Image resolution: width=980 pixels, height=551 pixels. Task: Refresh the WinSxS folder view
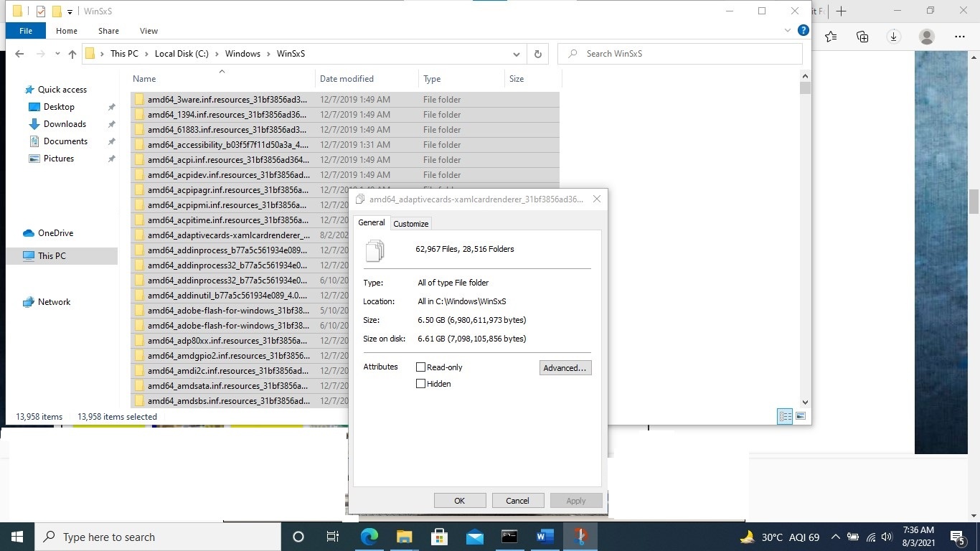click(x=537, y=54)
